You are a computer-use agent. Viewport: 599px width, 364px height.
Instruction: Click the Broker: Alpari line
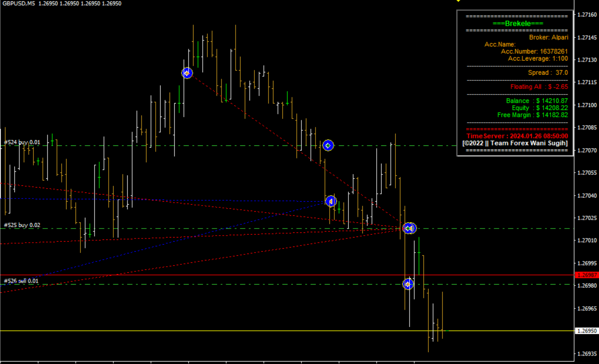click(548, 37)
